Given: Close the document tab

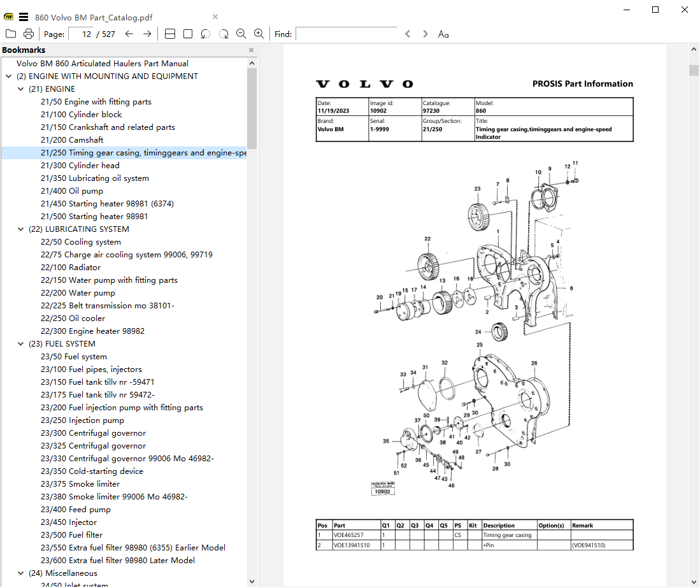Looking at the screenshot, I should [x=215, y=17].
